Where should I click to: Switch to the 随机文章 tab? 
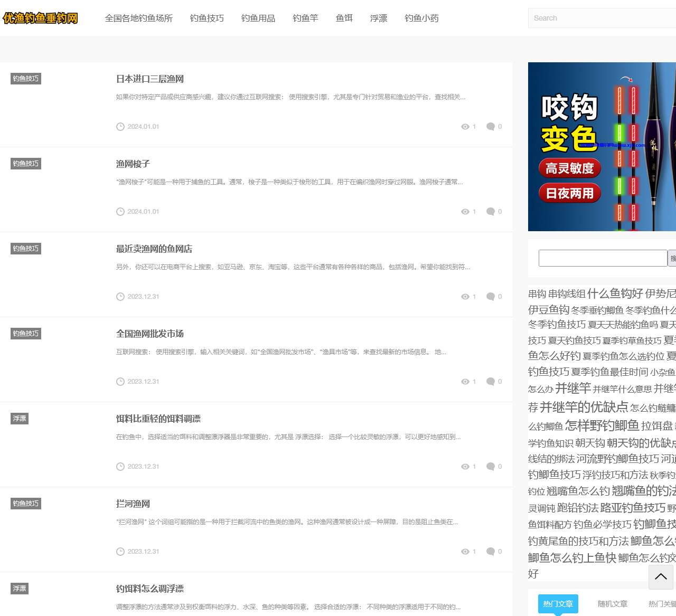(612, 604)
